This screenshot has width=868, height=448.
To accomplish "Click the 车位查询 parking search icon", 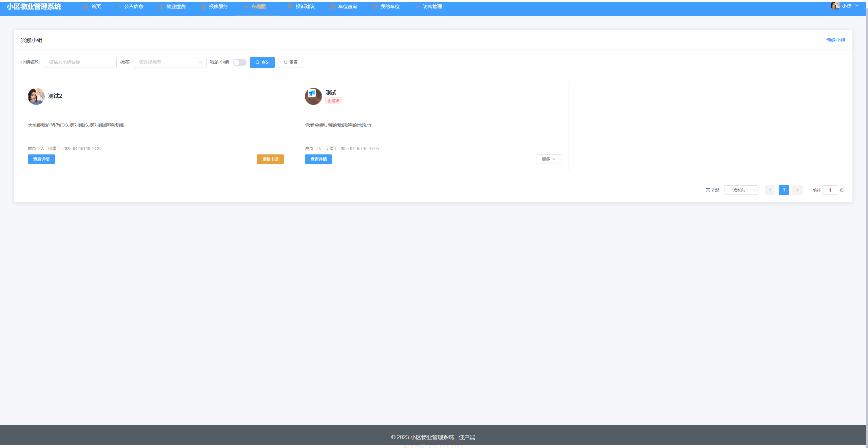I will coord(332,7).
